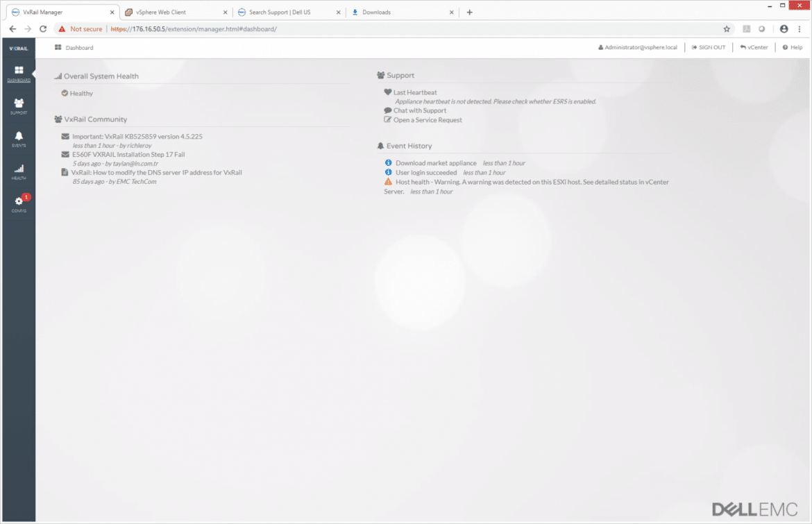Image resolution: width=812 pixels, height=524 pixels.
Task: Click Administrator@vsphere.local user label
Action: [638, 47]
